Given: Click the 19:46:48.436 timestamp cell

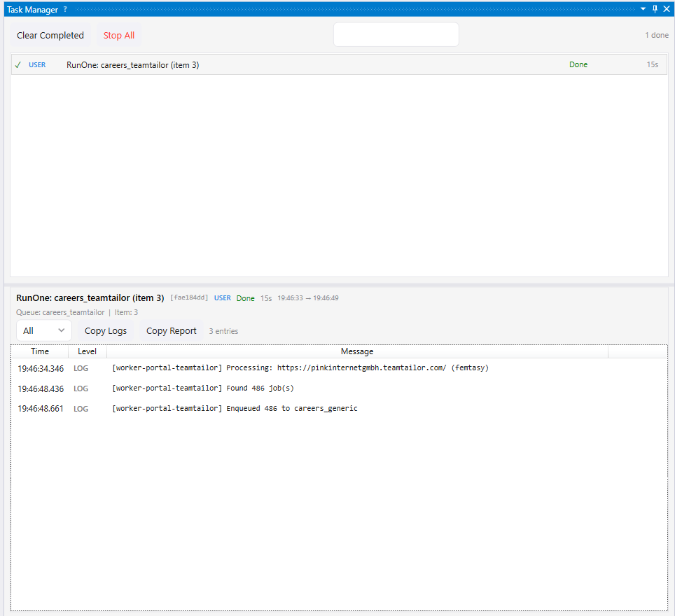Looking at the screenshot, I should point(41,388).
